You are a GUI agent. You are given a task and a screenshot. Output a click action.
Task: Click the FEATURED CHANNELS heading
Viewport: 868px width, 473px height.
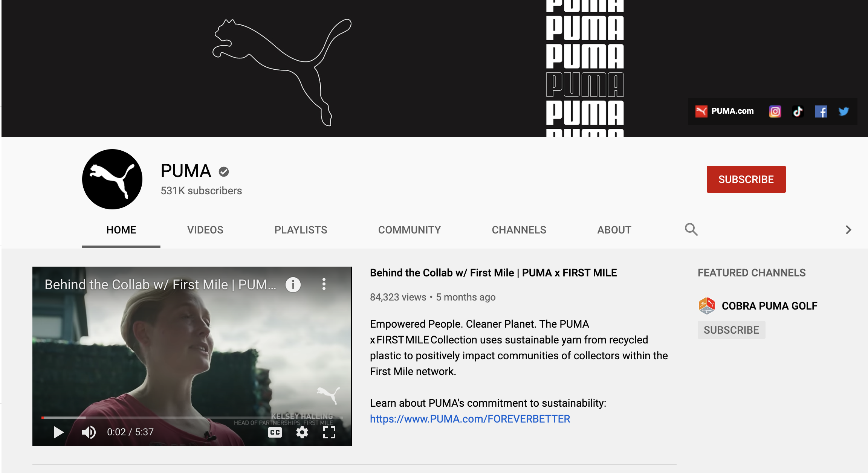(x=752, y=273)
